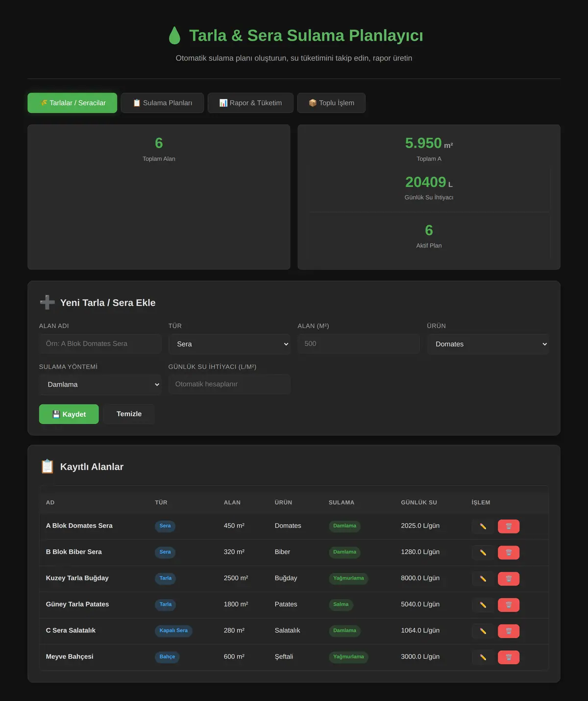Viewport: 588px width, 701px height.
Task: Edit the A Blok Domates Sera row
Action: click(x=483, y=526)
